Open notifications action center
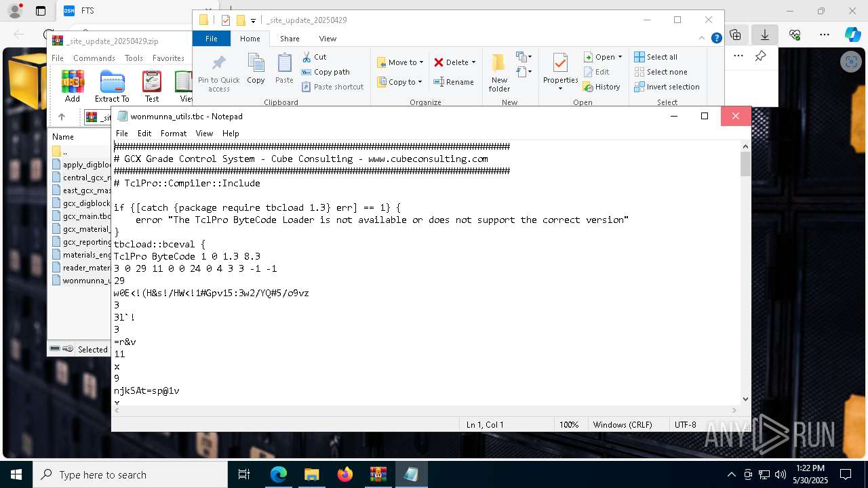868x488 pixels. click(x=846, y=474)
